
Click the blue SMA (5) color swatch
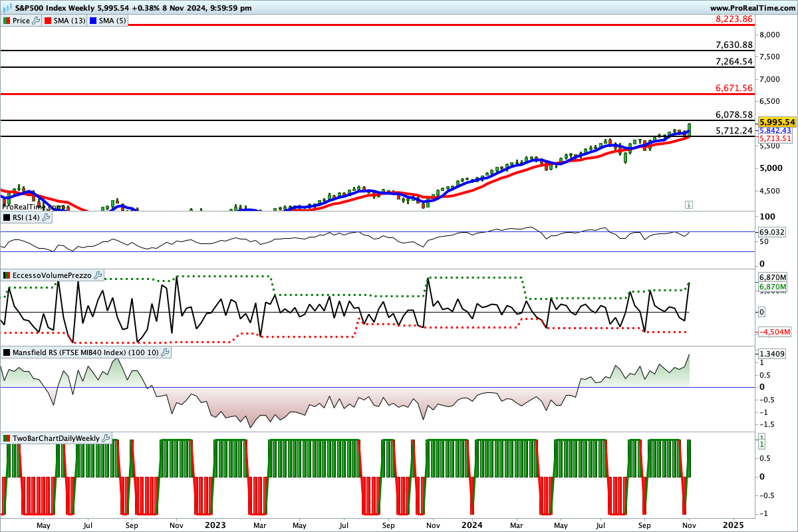92,21
